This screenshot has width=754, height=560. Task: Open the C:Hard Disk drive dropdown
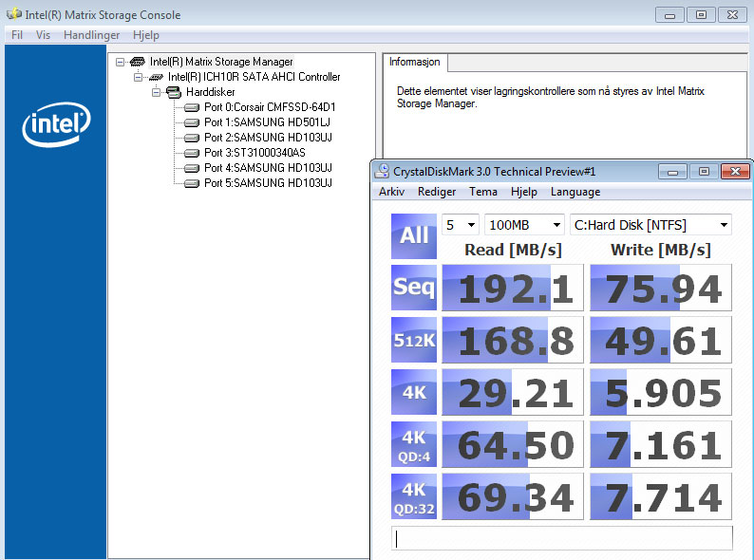pos(650,225)
